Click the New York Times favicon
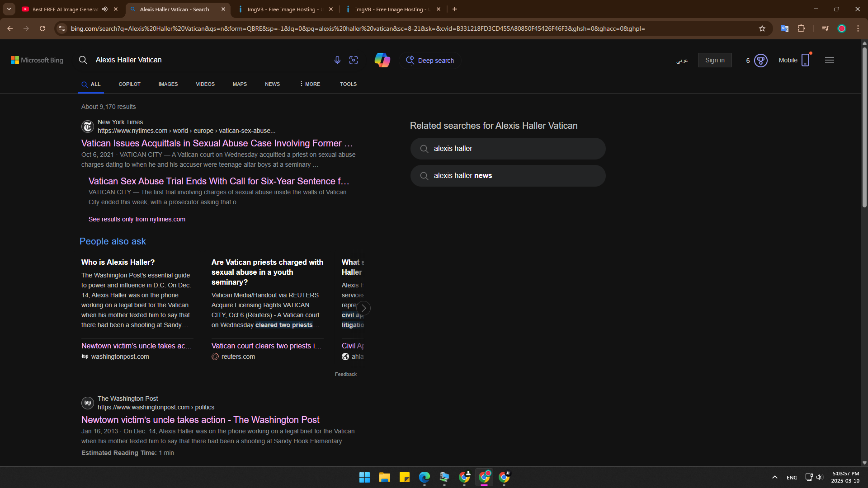This screenshot has width=868, height=488. coord(88,127)
